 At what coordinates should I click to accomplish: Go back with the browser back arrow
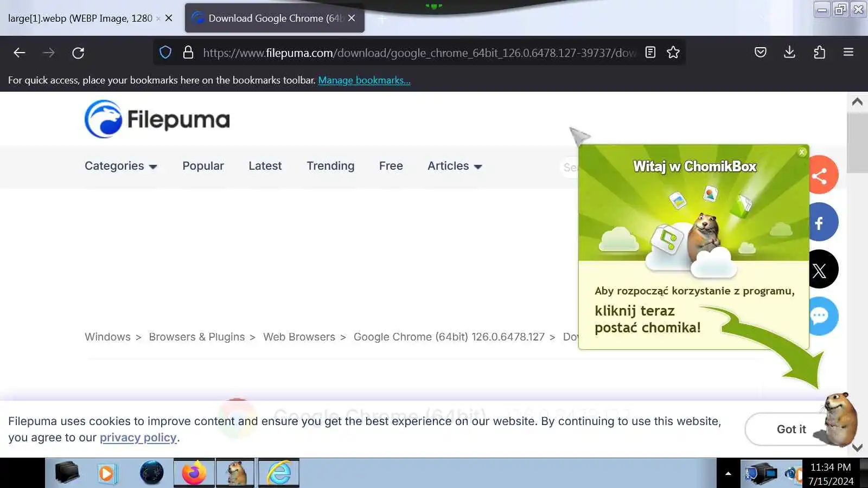point(20,53)
